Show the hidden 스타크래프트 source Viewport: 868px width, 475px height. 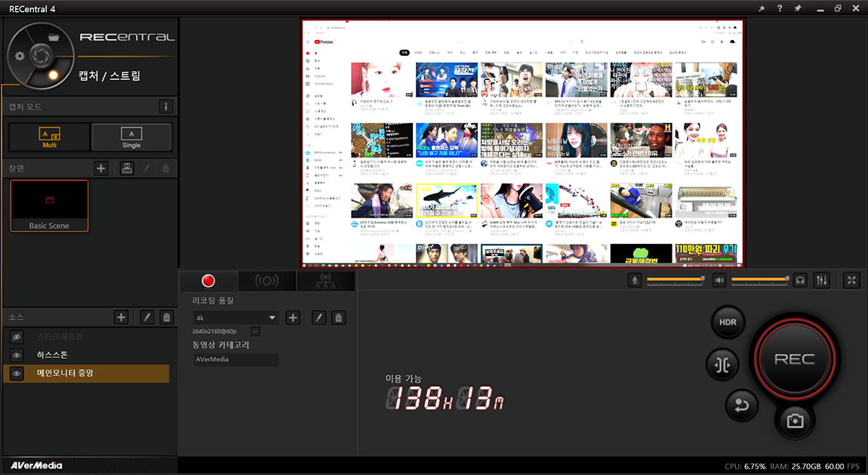(x=17, y=337)
